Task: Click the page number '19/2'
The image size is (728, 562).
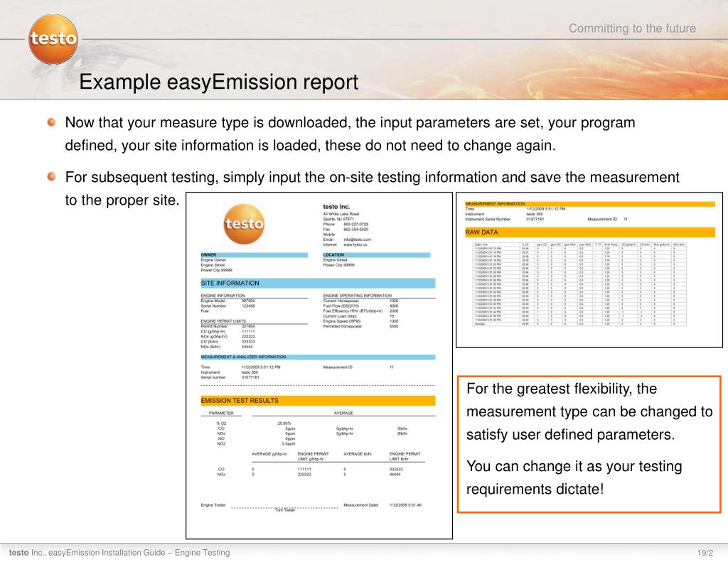Action: 705,553
